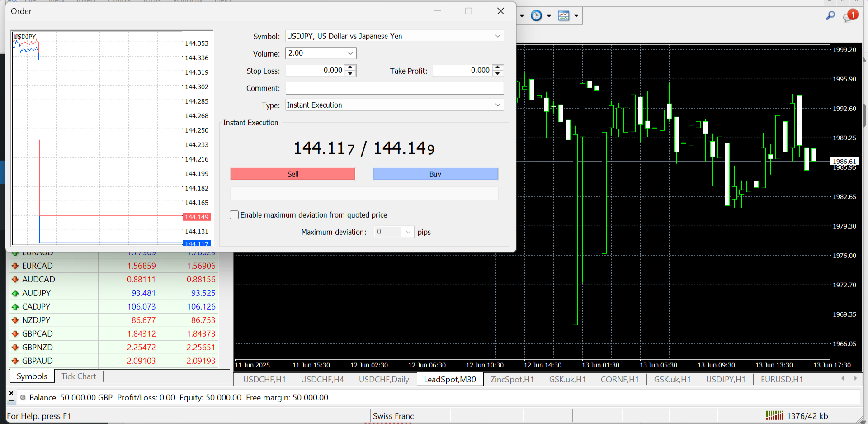Select the LeadSpot,M30 chart tab
Viewport: 868px width, 424px height.
(x=450, y=380)
